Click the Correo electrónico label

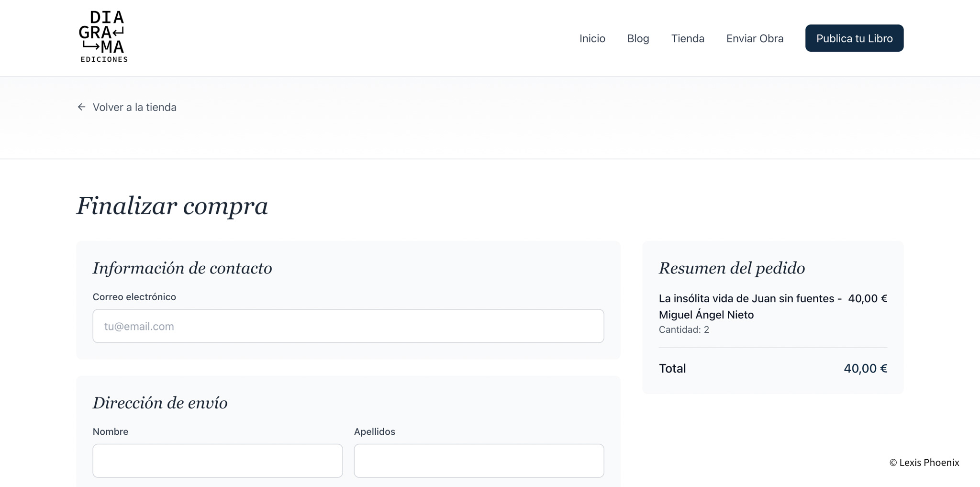[134, 297]
